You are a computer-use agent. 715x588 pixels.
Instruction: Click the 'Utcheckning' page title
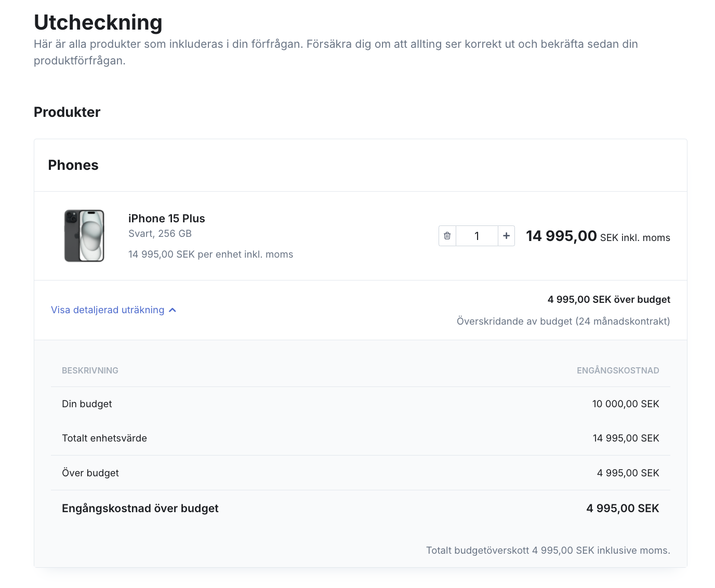pyautogui.click(x=98, y=22)
